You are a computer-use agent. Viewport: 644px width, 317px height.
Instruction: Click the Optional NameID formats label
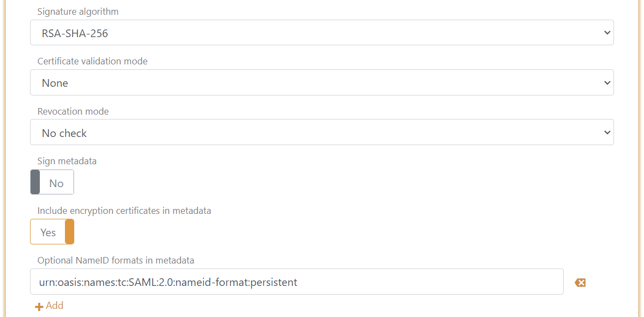[115, 260]
